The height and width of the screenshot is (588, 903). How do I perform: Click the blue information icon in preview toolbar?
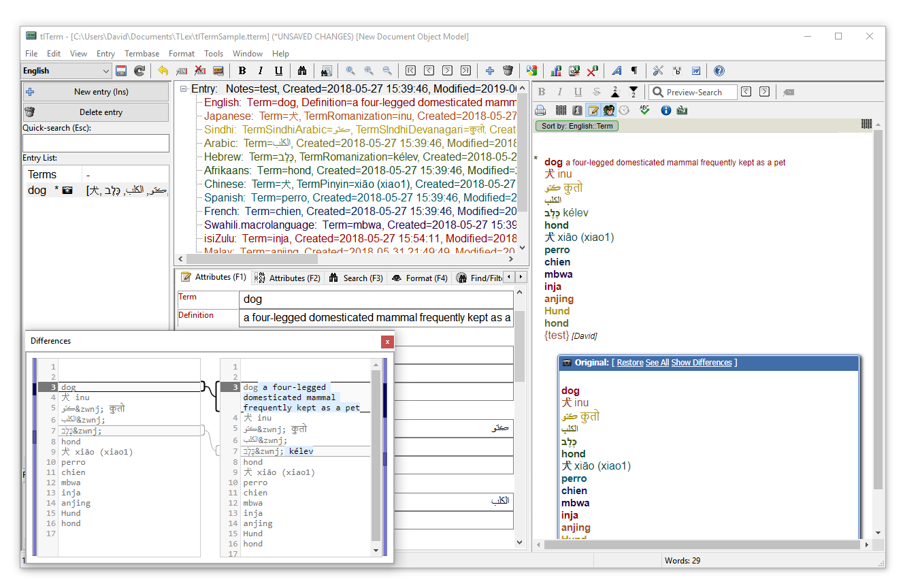click(x=666, y=110)
